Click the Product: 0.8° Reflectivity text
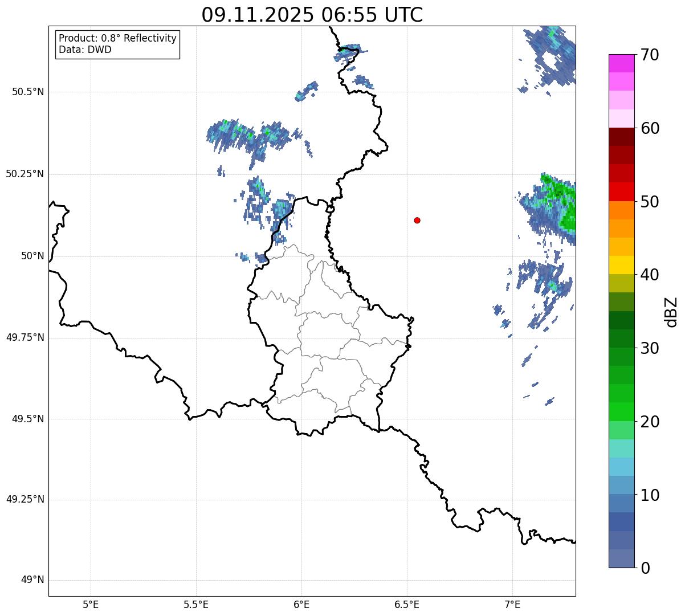This screenshot has width=685, height=616. coord(118,38)
